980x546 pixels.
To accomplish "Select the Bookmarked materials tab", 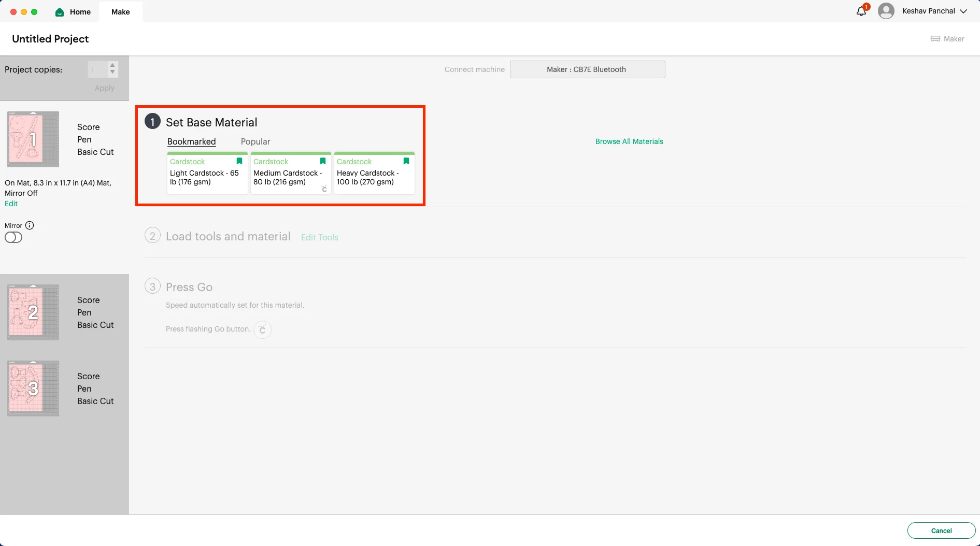I will 191,141.
